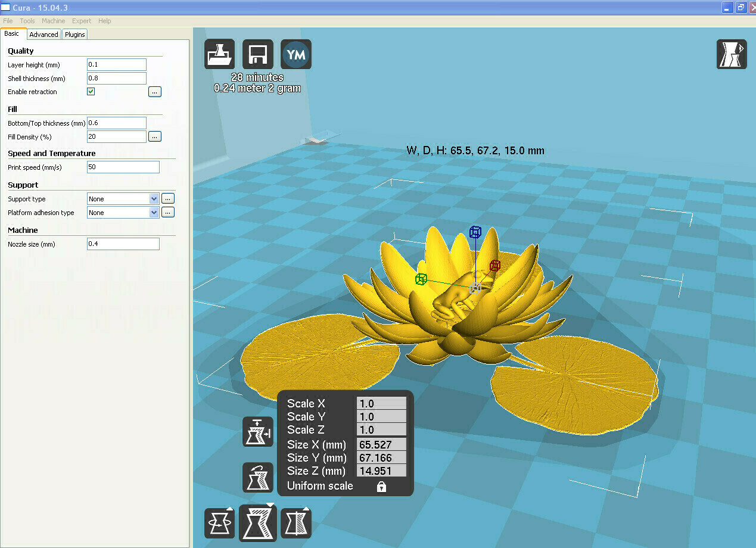Open expert retraction settings via ellipsis button
Screen dimensions: 756x548
coord(154,91)
